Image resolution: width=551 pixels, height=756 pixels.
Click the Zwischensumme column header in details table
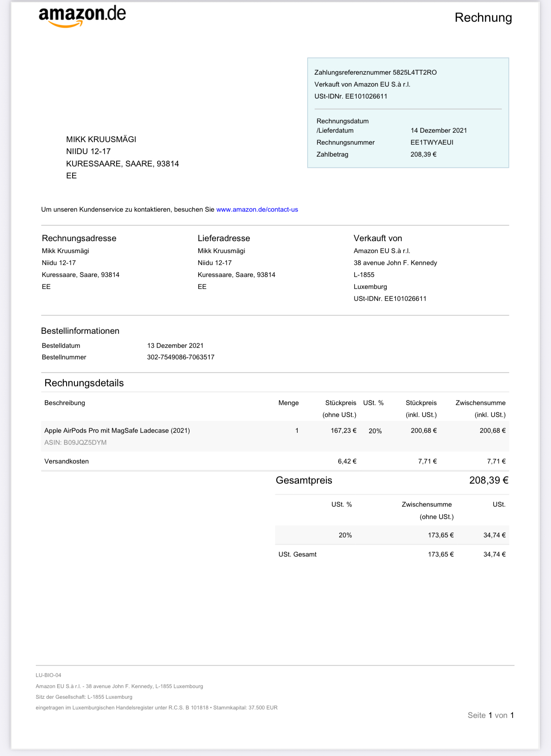tap(481, 403)
